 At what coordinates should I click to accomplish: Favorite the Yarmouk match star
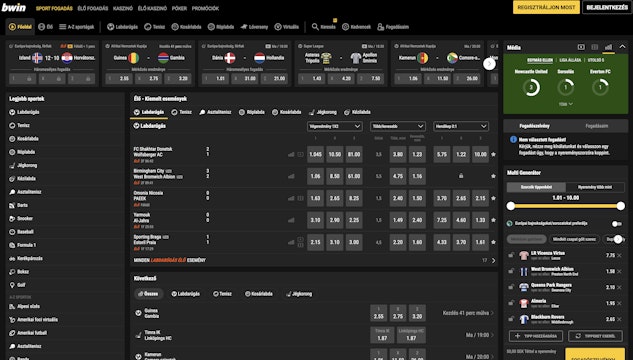(x=493, y=220)
